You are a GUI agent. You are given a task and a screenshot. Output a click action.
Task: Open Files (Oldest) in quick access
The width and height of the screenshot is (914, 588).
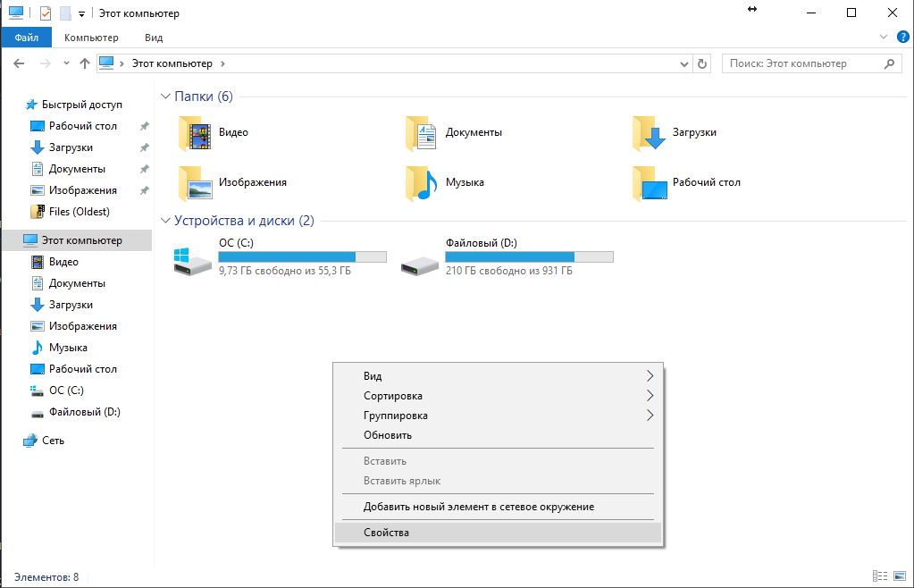(70, 212)
